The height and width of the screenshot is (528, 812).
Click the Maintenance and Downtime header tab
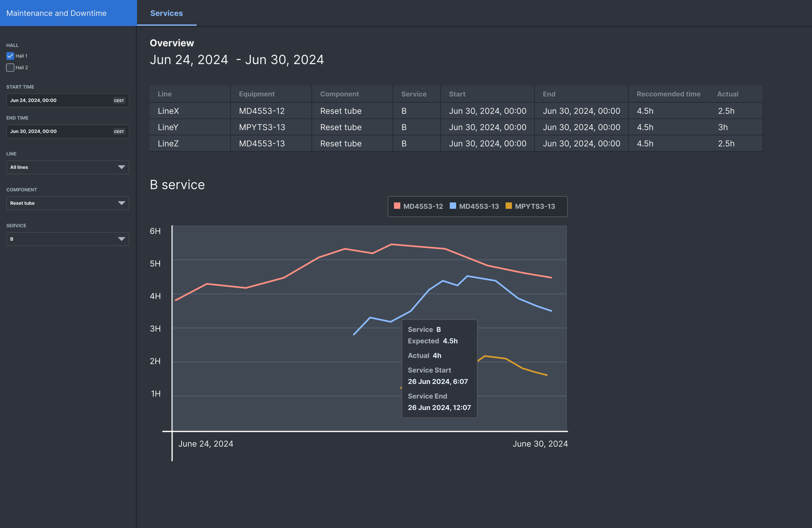[x=57, y=13]
